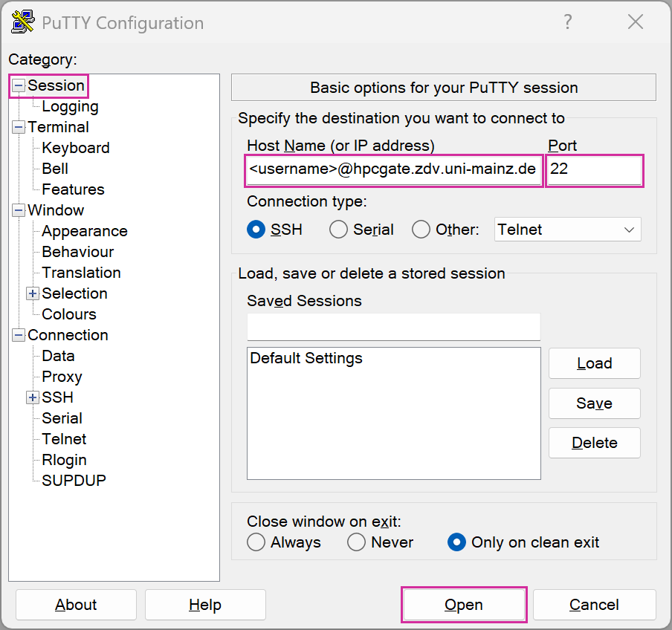Go to the Proxy settings category
The height and width of the screenshot is (630, 672).
click(62, 377)
